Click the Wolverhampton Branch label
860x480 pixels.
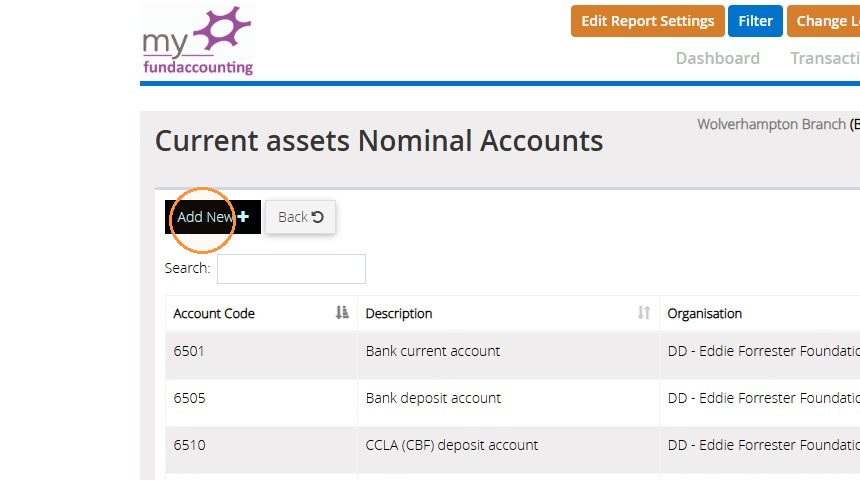[771, 125]
